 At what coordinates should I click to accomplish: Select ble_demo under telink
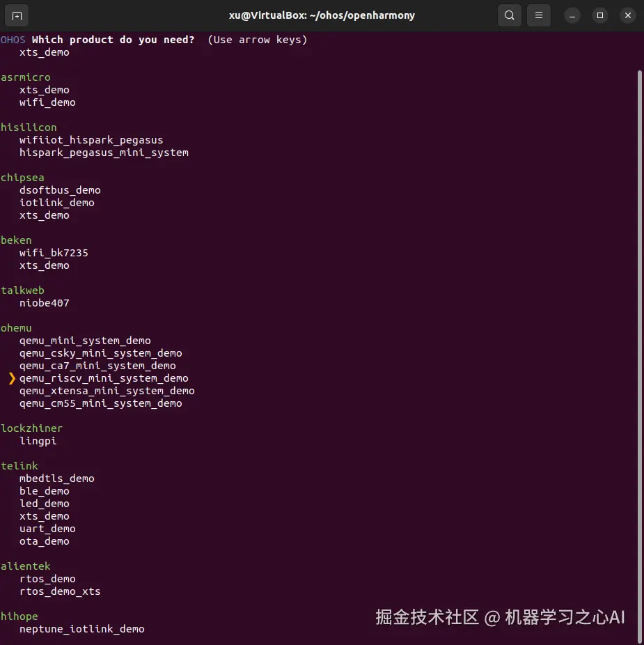[x=44, y=491]
